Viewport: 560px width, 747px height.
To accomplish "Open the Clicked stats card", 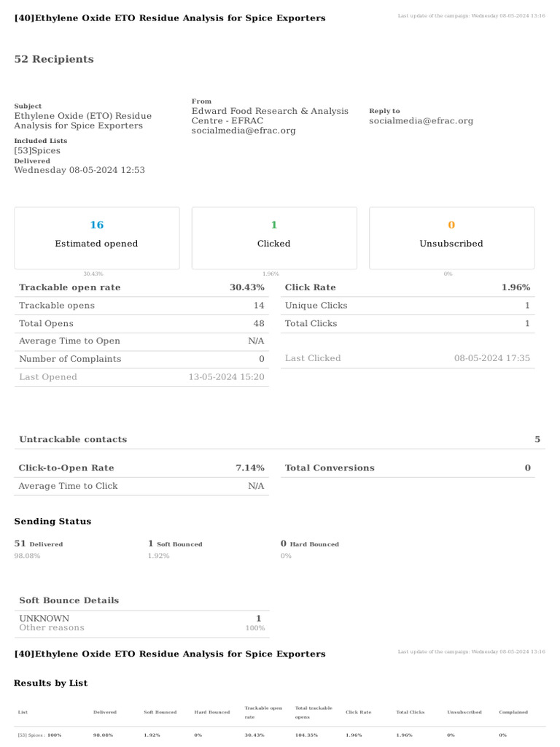I will pyautogui.click(x=274, y=238).
